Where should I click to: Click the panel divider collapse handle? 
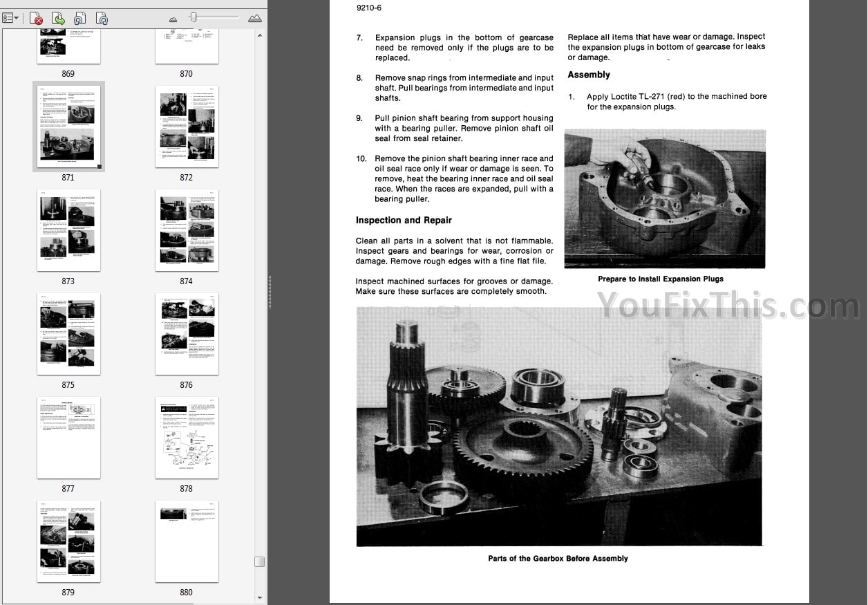tap(269, 302)
